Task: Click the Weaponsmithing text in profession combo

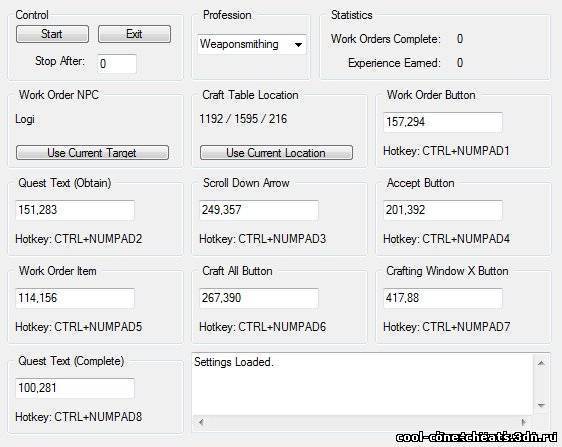Action: coord(239,44)
